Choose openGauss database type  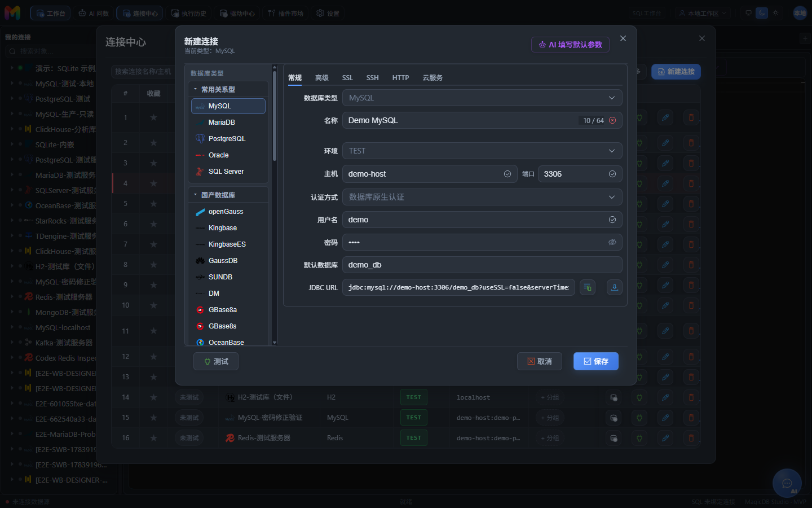point(228,212)
